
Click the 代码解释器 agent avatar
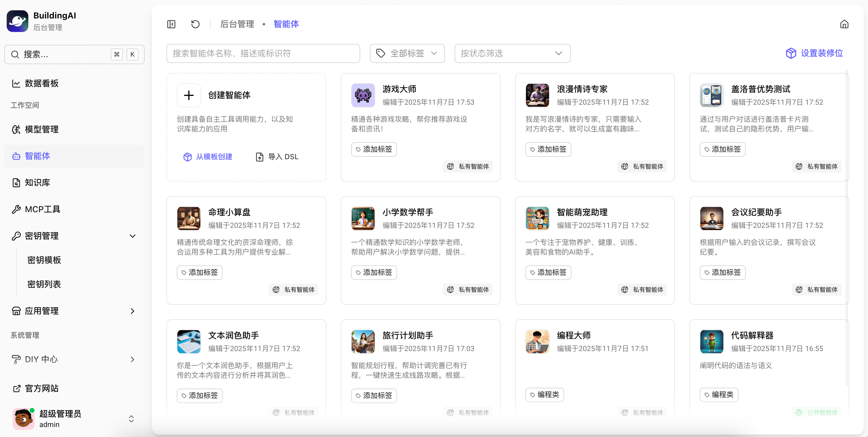point(711,342)
